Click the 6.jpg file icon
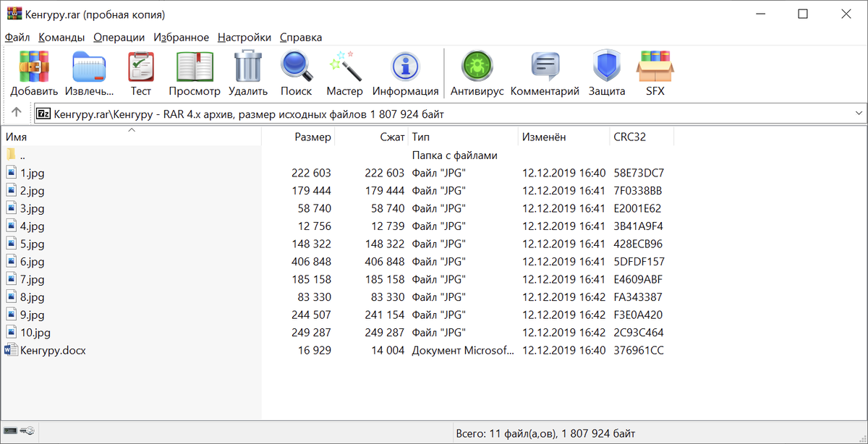The image size is (868, 444). coord(12,261)
